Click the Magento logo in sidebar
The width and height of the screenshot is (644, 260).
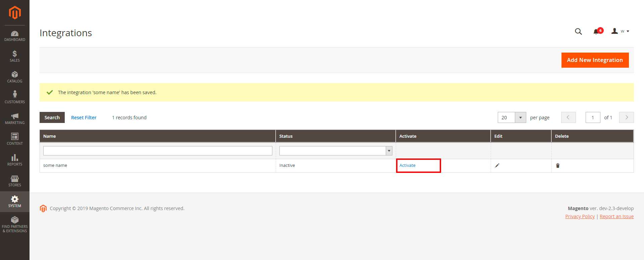tap(15, 13)
